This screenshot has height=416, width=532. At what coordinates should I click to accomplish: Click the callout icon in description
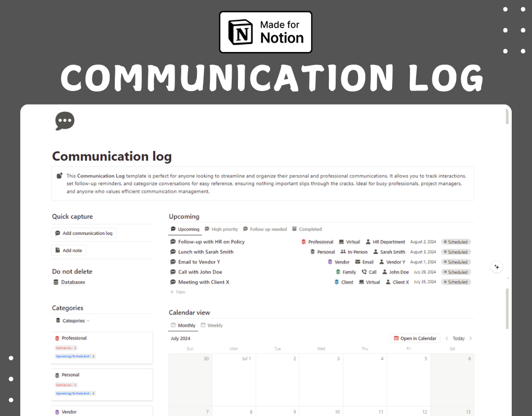59,176
